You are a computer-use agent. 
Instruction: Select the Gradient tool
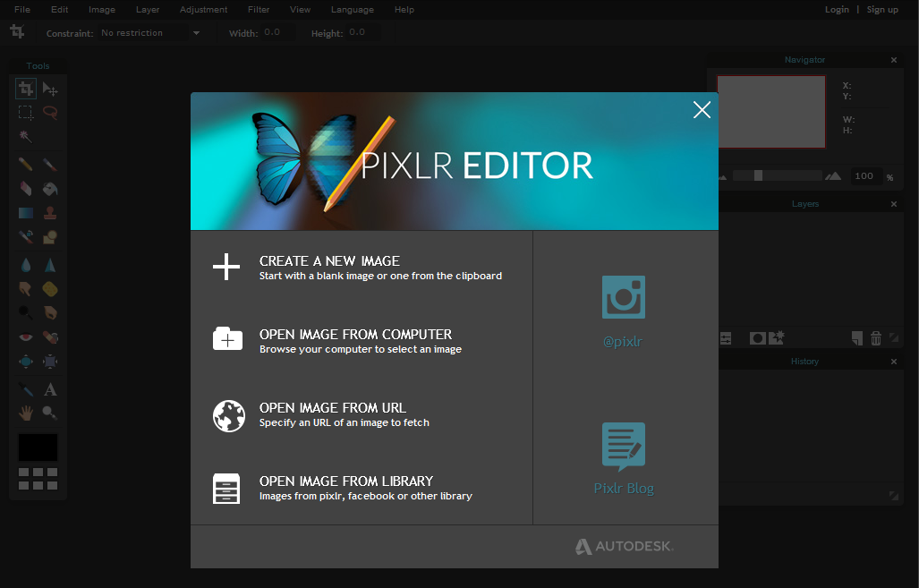(26, 213)
